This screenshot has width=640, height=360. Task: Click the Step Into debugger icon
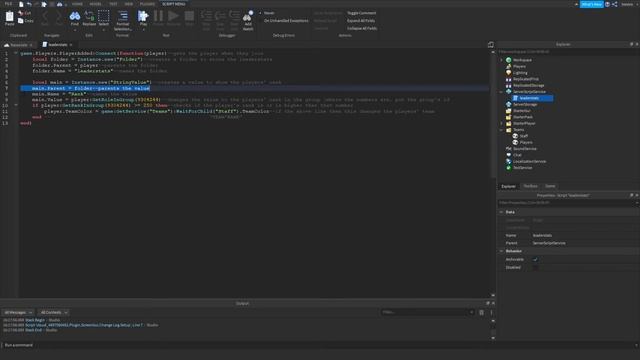point(207,16)
